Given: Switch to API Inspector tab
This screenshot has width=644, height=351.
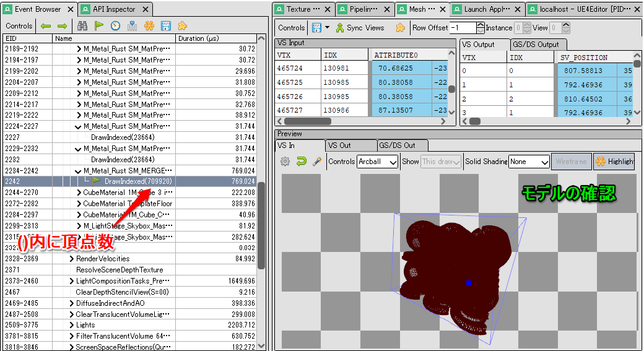Looking at the screenshot, I should 114,9.
